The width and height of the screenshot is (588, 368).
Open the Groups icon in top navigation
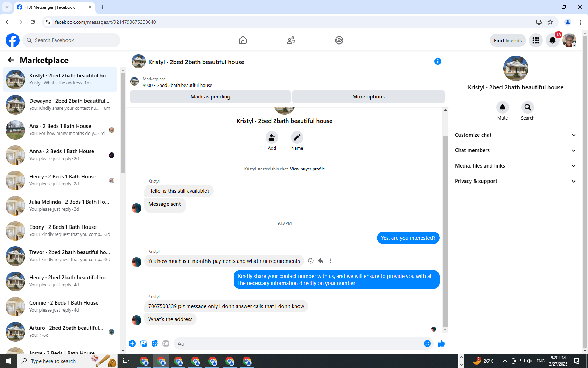[x=339, y=40]
